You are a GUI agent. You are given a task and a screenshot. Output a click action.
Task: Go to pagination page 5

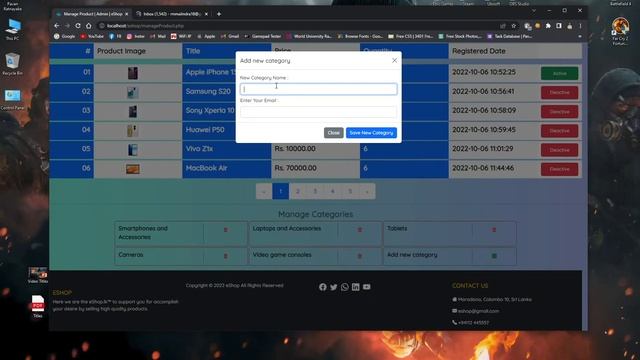click(x=350, y=191)
